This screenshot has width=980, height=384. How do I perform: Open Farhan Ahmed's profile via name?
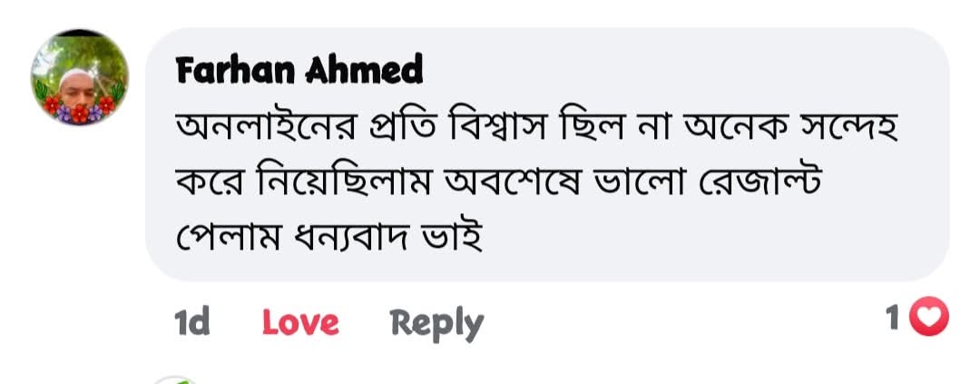coord(299,70)
